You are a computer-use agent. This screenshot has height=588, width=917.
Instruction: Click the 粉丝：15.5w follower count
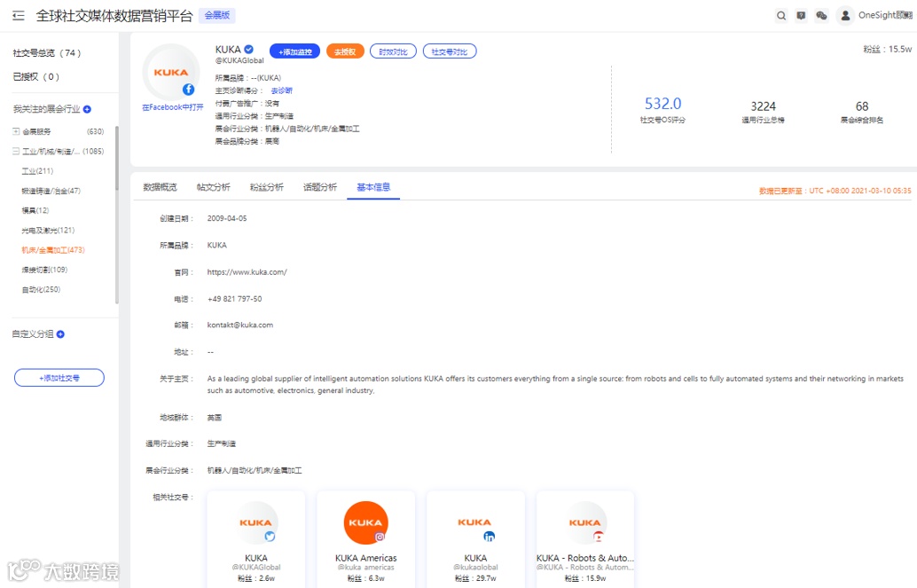tap(887, 50)
